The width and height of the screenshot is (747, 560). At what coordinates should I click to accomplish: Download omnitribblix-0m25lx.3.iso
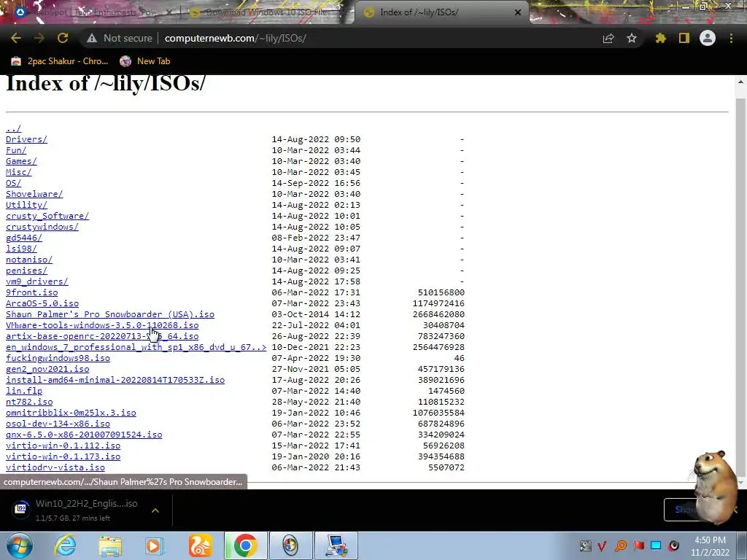click(71, 413)
